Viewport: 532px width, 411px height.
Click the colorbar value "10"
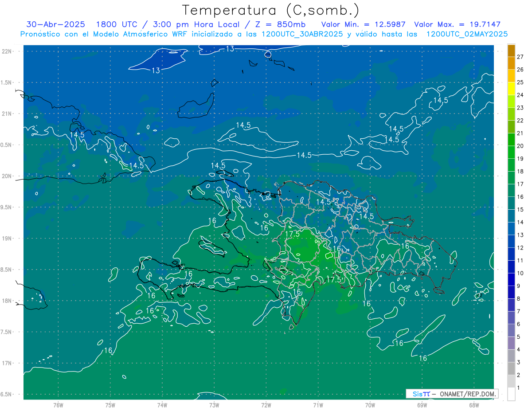tap(520, 273)
